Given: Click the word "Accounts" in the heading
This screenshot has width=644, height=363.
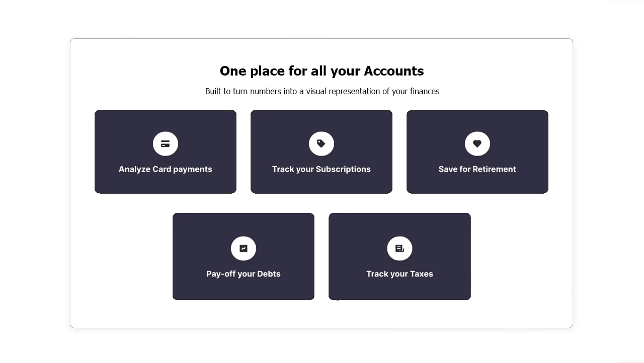Looking at the screenshot, I should point(393,71).
